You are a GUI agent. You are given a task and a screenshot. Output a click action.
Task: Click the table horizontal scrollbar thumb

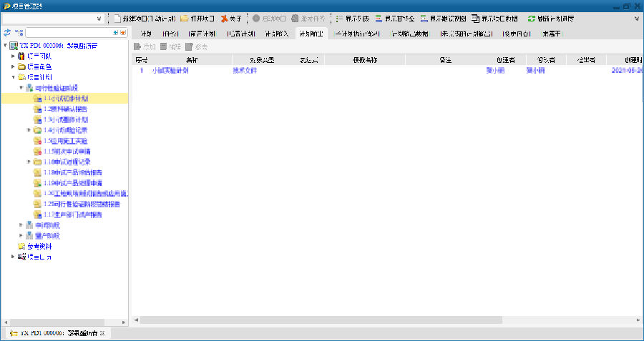(x=321, y=320)
